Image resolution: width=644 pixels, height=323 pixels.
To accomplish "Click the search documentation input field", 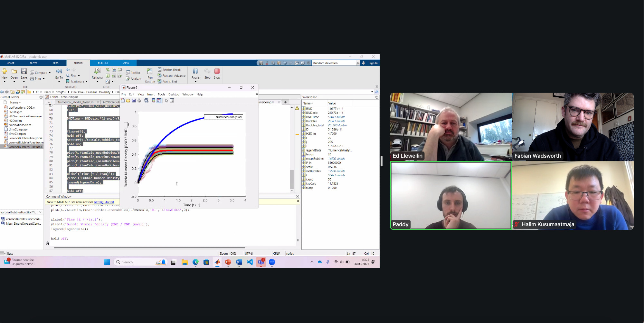I will 334,63.
